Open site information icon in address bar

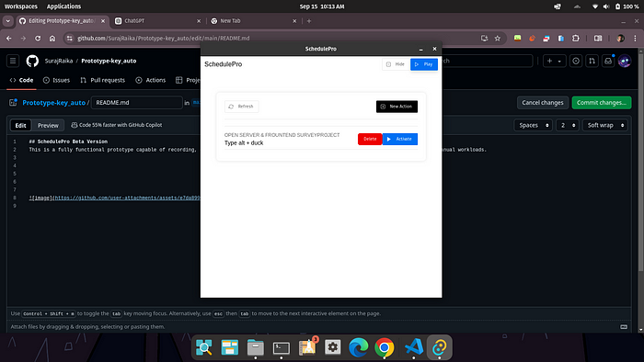(69, 38)
